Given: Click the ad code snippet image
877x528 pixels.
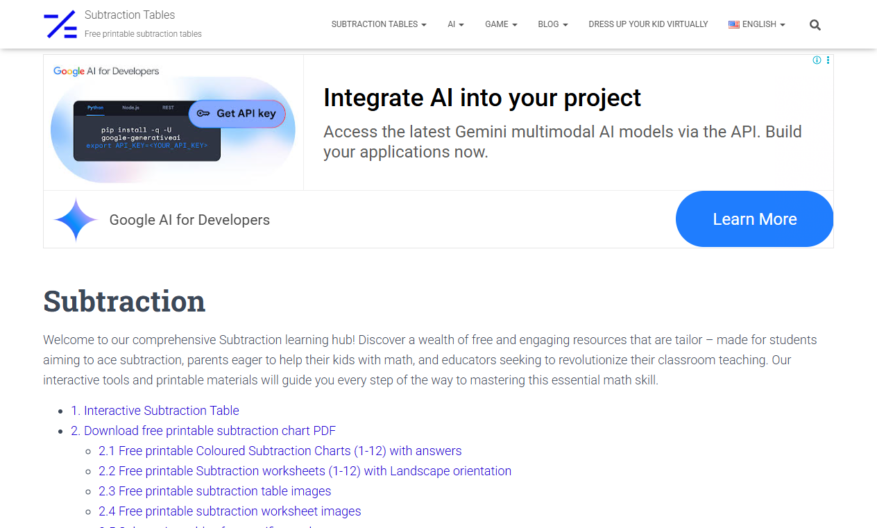Looking at the screenshot, I should (147, 131).
